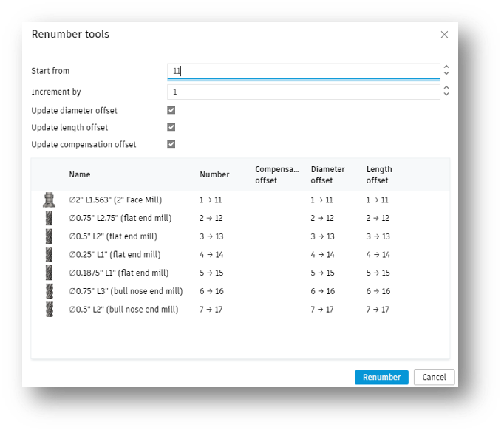Click the Renumber button
The width and height of the screenshot is (504, 433).
(381, 377)
